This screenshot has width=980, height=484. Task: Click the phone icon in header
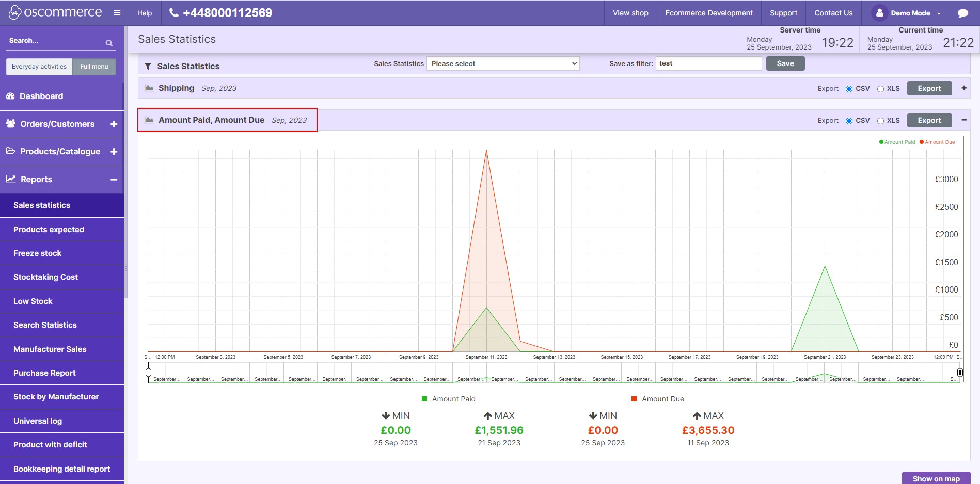[x=174, y=13]
